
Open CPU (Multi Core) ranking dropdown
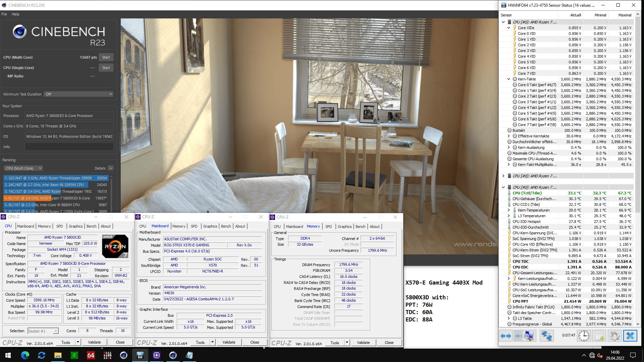[23, 168]
